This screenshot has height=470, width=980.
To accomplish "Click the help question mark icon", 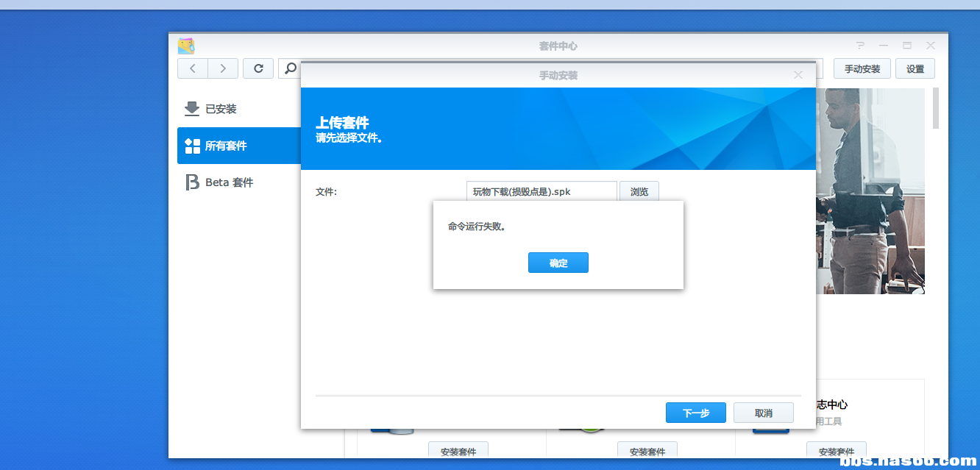I will [x=859, y=45].
